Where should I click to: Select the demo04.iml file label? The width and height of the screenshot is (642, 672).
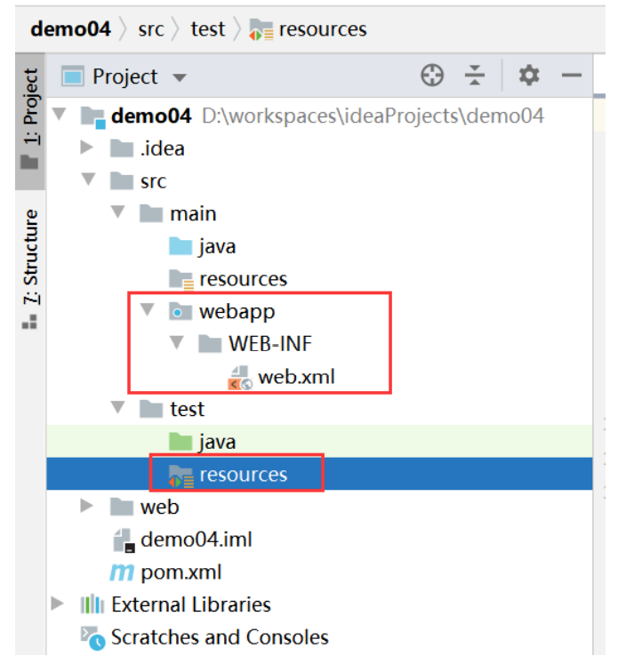197,540
